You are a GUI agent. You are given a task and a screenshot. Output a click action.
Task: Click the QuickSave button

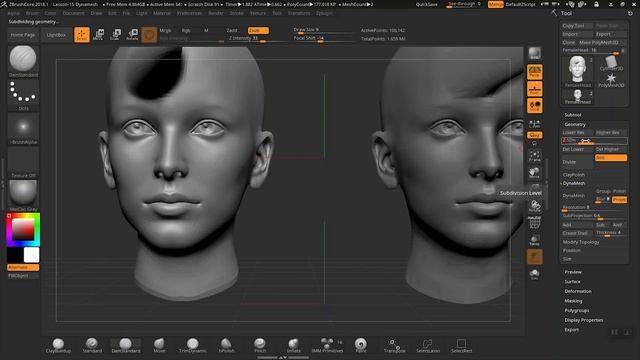[427, 4]
